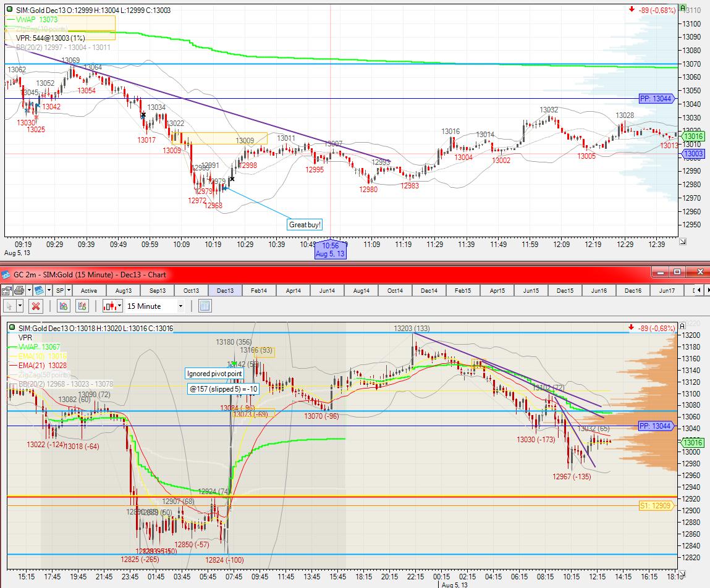Open chart properties icon in toolbar

6,290
